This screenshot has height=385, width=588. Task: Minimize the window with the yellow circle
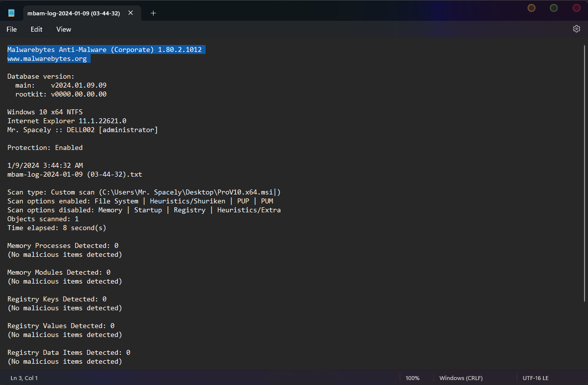coord(532,8)
